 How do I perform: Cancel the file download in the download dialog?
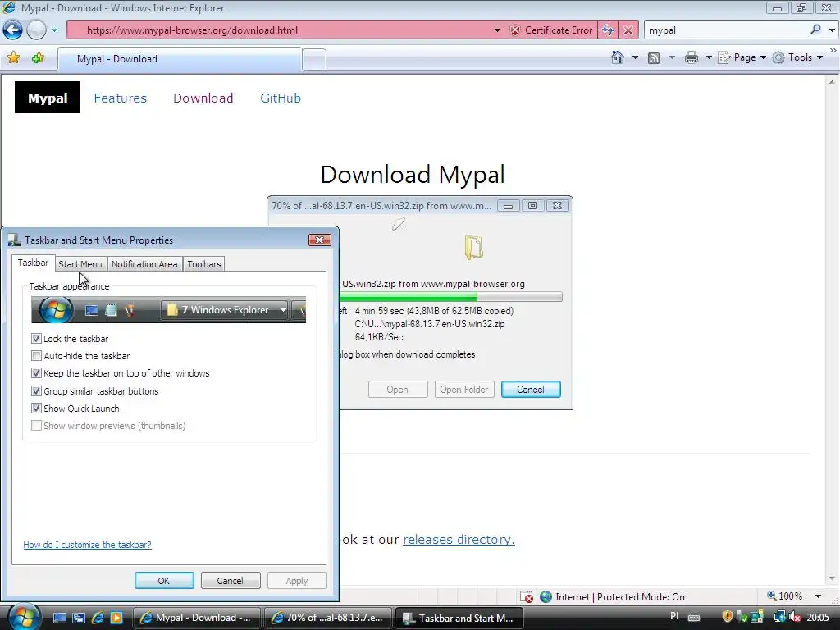pyautogui.click(x=531, y=390)
